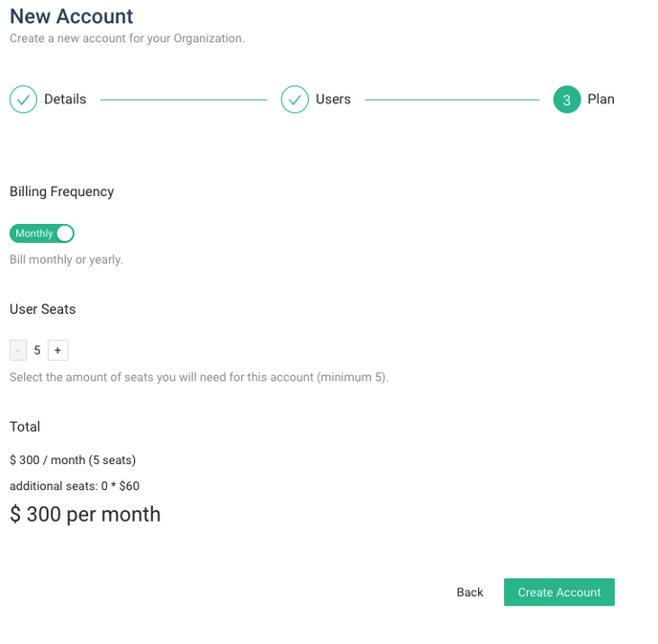Toggle the Monthly billing frequency switch
Viewport: 658px width, 644px height.
point(42,233)
